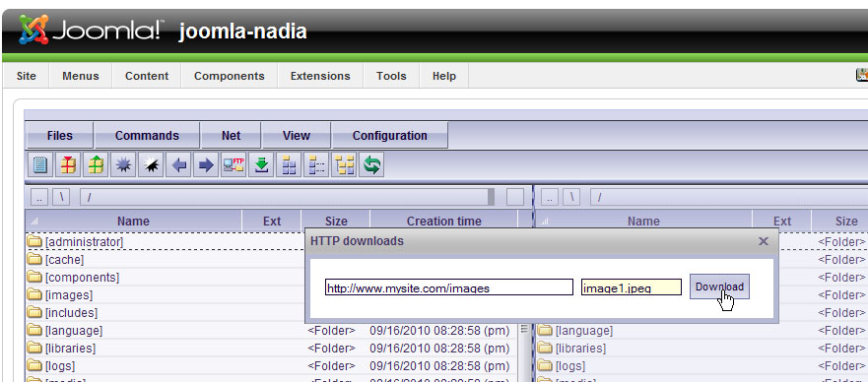Click the filename field containing image1.jpeg
This screenshot has height=382, width=868.
[x=632, y=286]
